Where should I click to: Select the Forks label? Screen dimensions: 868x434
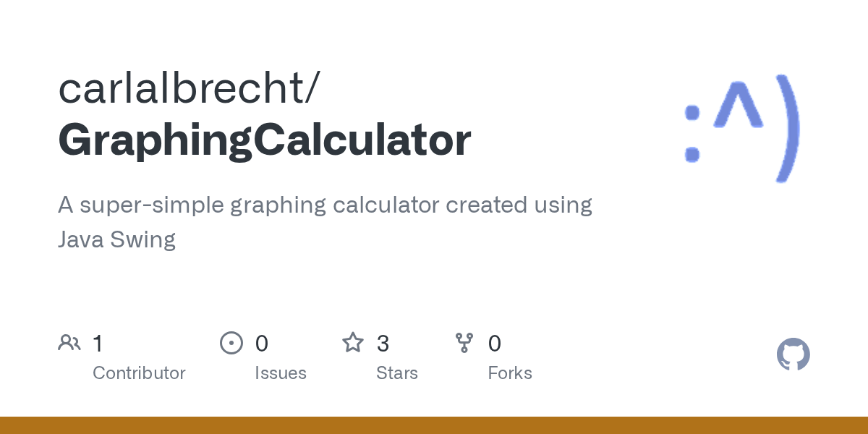point(509,373)
